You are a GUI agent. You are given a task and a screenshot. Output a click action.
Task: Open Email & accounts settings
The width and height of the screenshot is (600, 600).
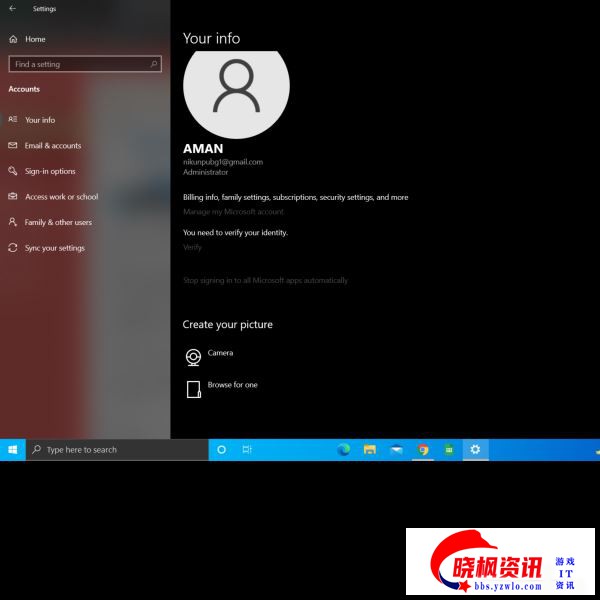pos(52,146)
